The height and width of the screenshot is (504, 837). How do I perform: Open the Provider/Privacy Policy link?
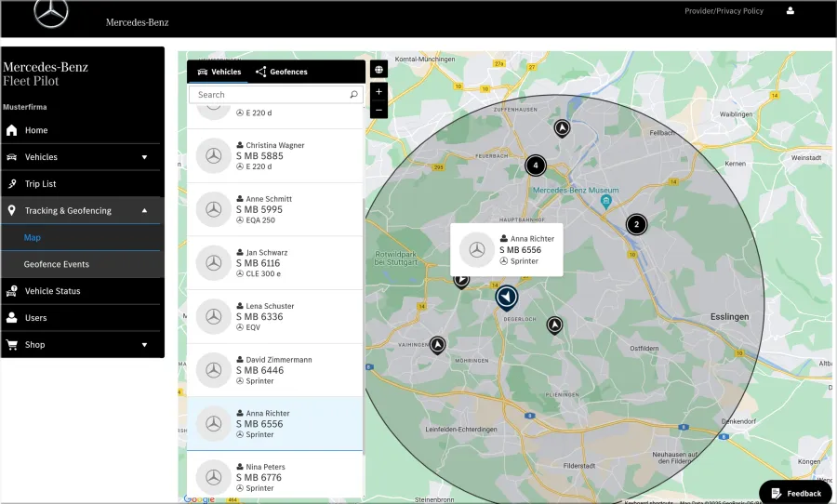coord(724,10)
